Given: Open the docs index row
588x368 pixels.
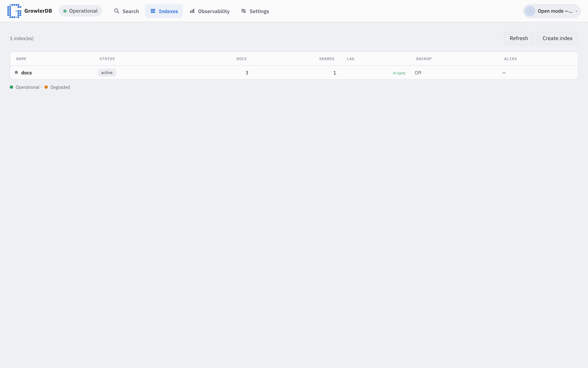Looking at the screenshot, I should pyautogui.click(x=294, y=73).
